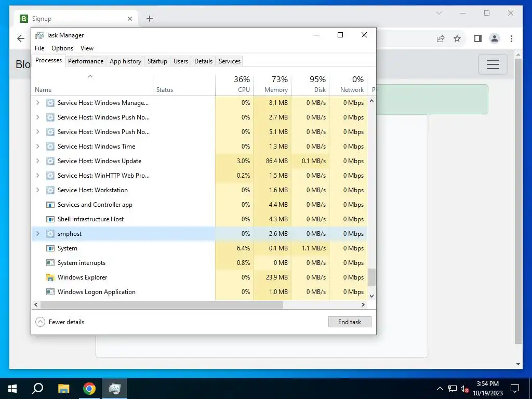Switch to the Performance tab
532x399 pixels.
[x=86, y=61]
